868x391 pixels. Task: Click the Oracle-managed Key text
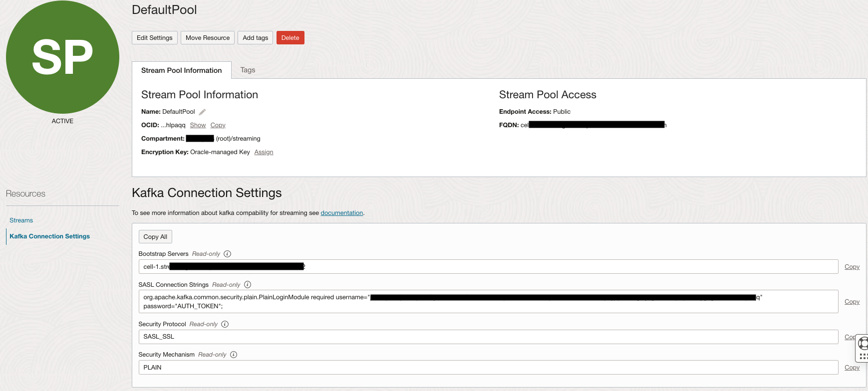click(x=220, y=152)
